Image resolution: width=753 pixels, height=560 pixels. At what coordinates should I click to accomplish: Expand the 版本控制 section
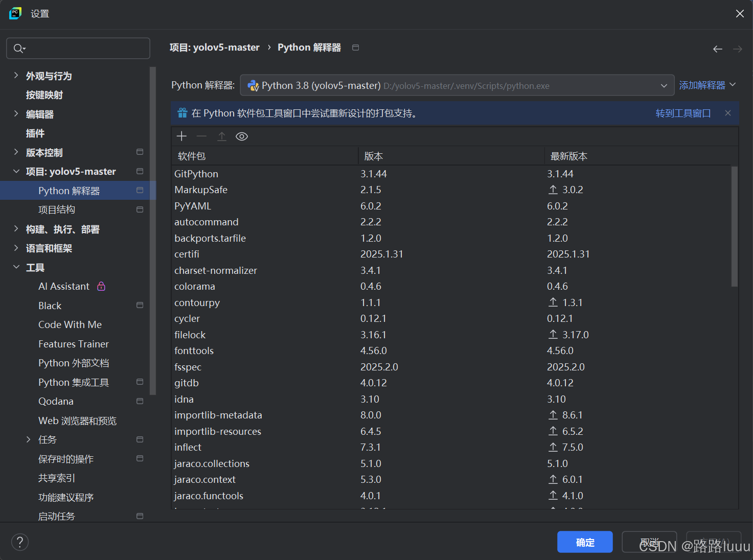pyautogui.click(x=16, y=152)
